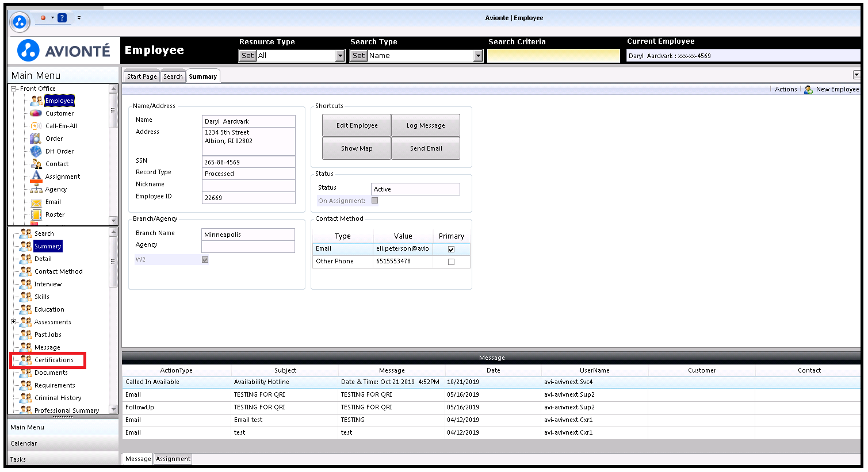868x472 pixels.
Task: Open the Actions menu
Action: click(786, 89)
